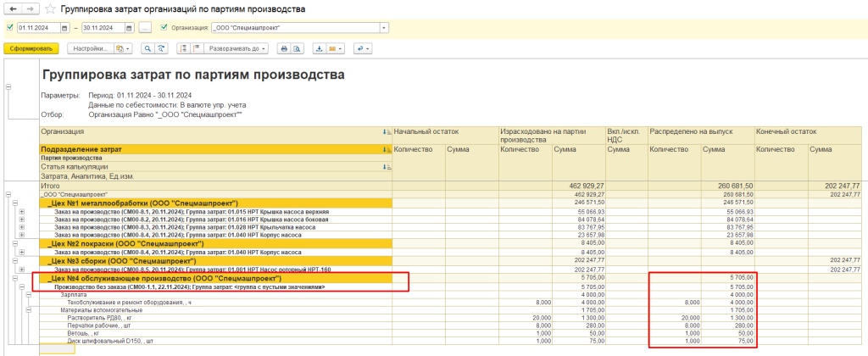Collapse the Цех №3 сборки group
This screenshot has height=356, width=868.
coord(15,261)
